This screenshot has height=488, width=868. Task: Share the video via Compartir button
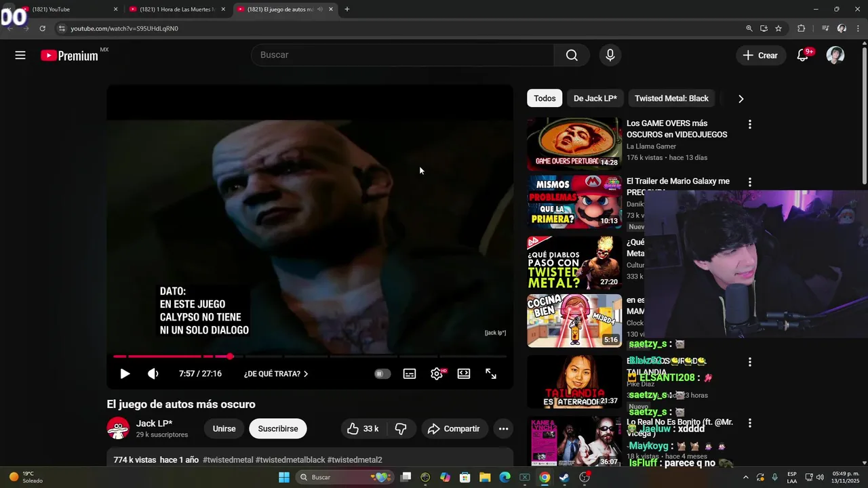point(454,428)
